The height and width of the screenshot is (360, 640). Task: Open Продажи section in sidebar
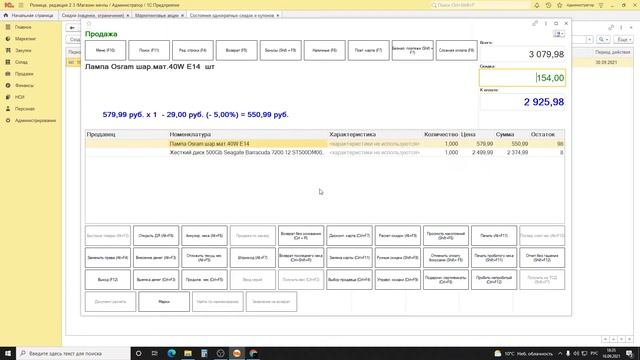(24, 74)
